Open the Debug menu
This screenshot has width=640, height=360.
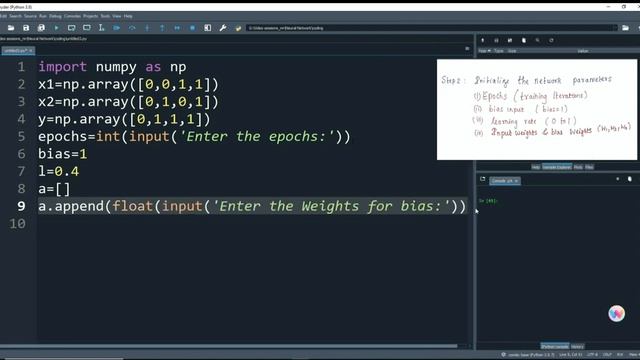56,16
